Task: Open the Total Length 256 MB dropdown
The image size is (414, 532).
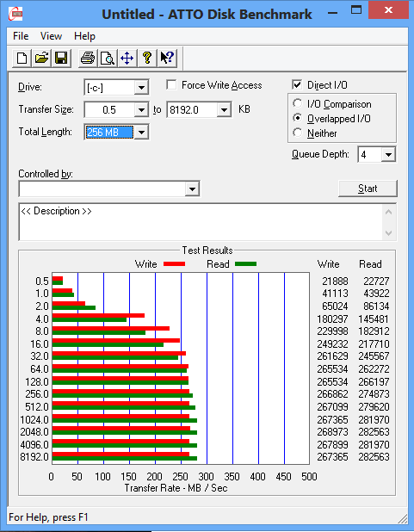Action: click(141, 132)
